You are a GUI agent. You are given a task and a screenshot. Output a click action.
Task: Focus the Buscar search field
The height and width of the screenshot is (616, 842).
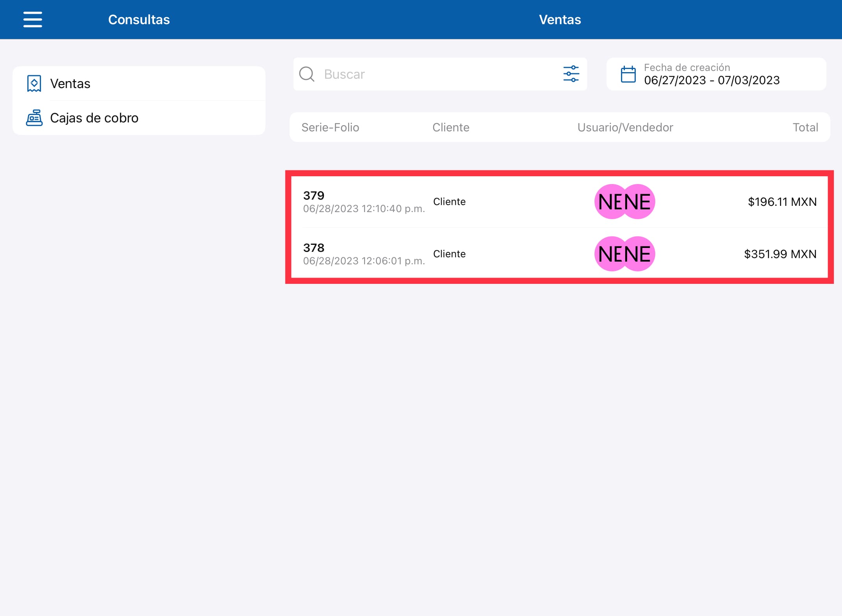tap(440, 74)
